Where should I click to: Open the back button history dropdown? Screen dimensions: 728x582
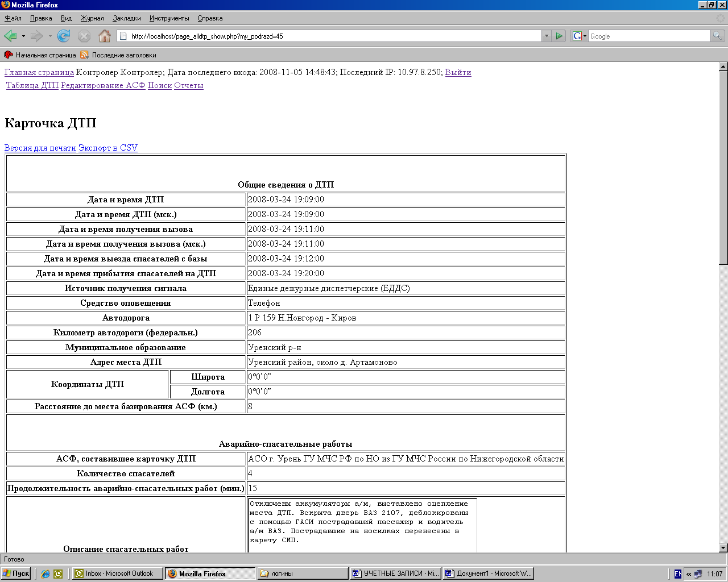click(x=23, y=36)
